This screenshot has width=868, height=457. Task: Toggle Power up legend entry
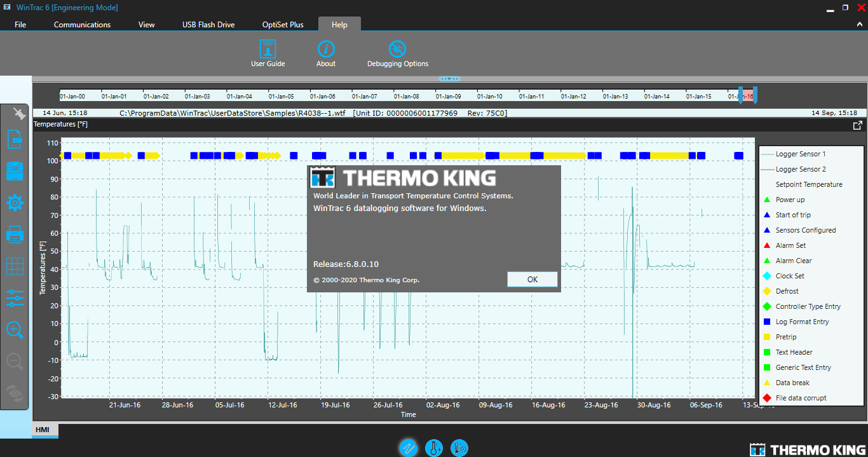pos(790,200)
